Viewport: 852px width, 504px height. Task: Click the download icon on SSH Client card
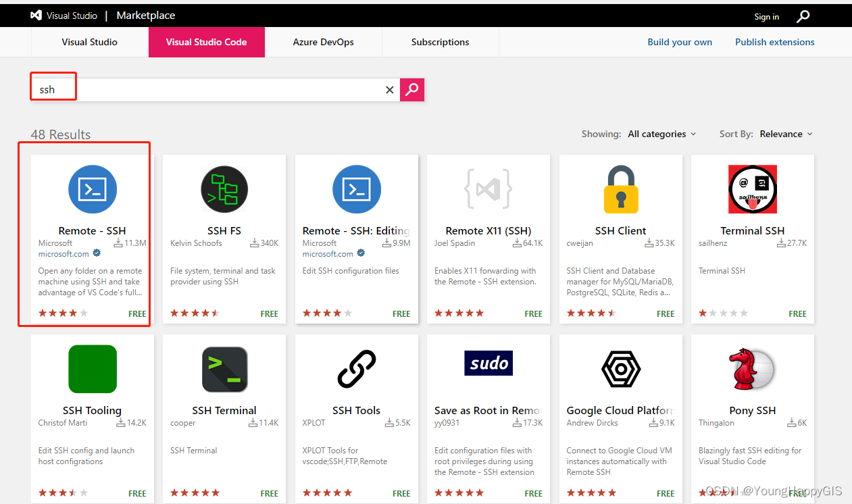pyautogui.click(x=651, y=243)
